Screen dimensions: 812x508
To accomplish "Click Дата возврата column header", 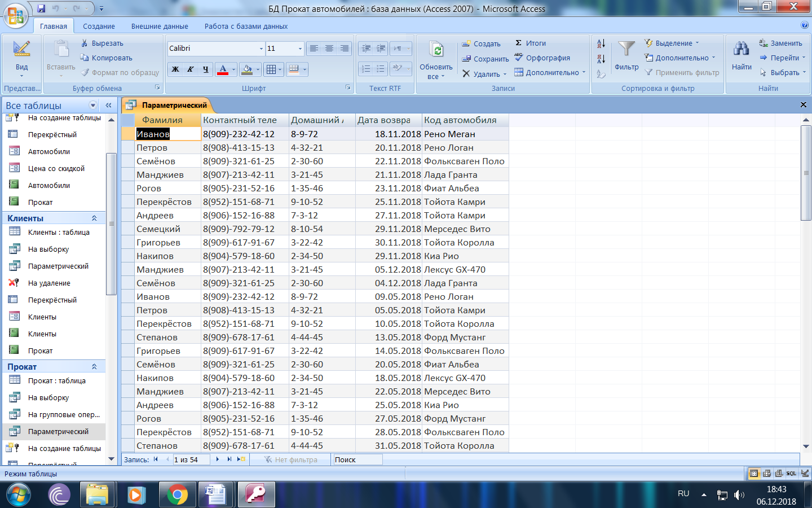I will coord(389,120).
